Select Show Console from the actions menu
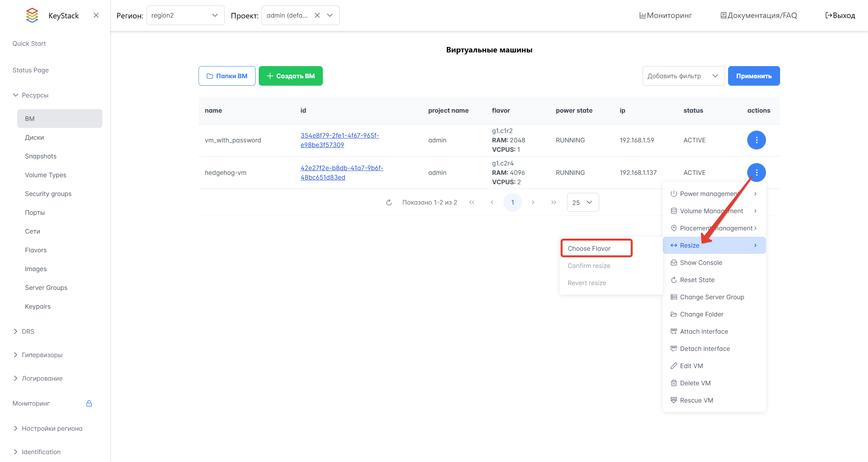This screenshot has height=462, width=868. coord(701,262)
